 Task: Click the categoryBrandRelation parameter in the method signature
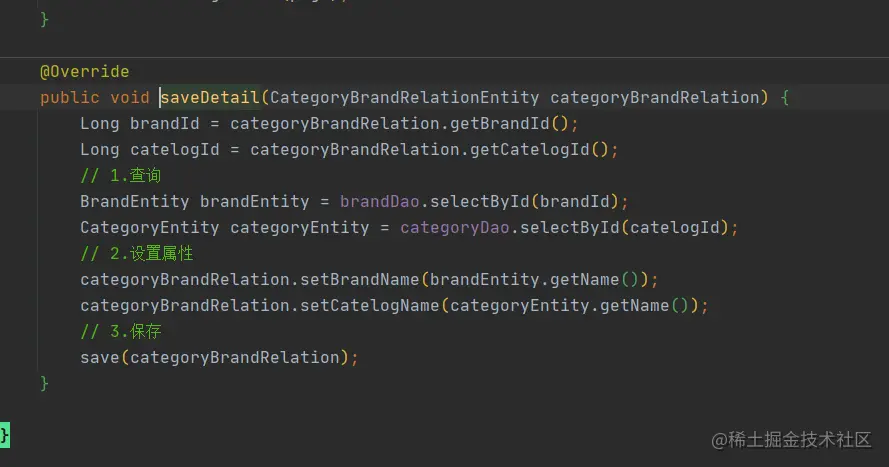(x=655, y=97)
